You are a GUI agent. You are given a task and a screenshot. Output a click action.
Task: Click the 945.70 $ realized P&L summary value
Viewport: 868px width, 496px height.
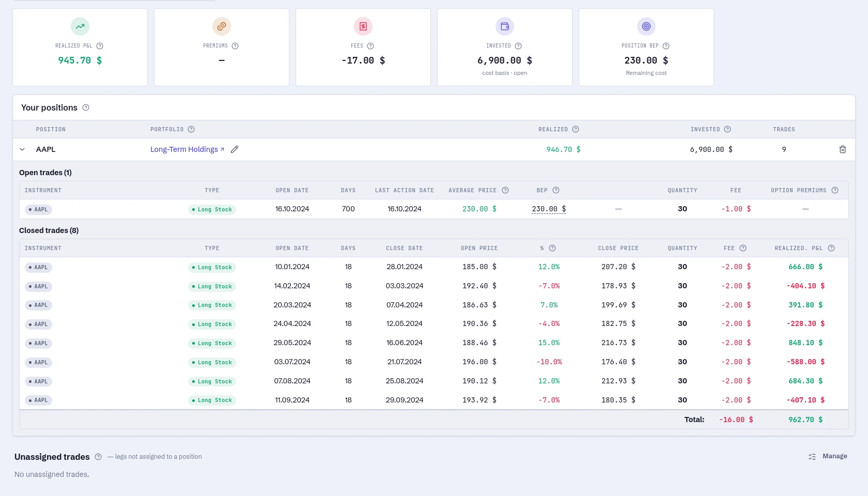[80, 60]
